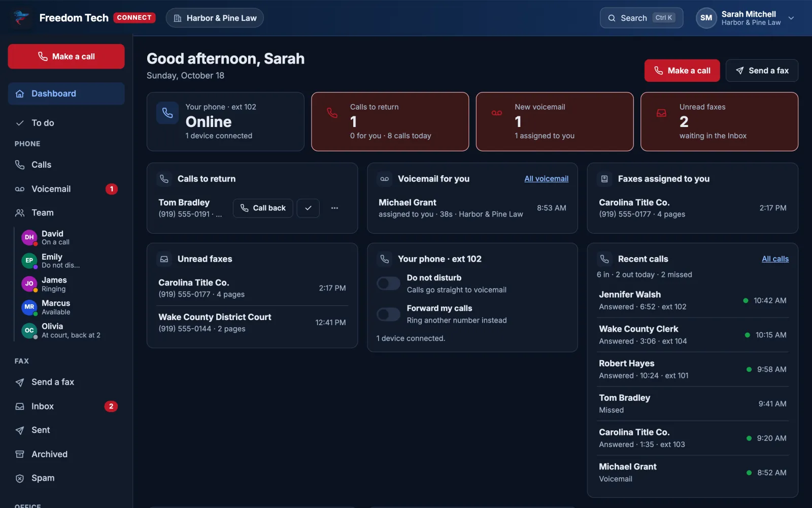812x508 pixels.
Task: Open Voicemail in the sidebar
Action: click(66, 189)
